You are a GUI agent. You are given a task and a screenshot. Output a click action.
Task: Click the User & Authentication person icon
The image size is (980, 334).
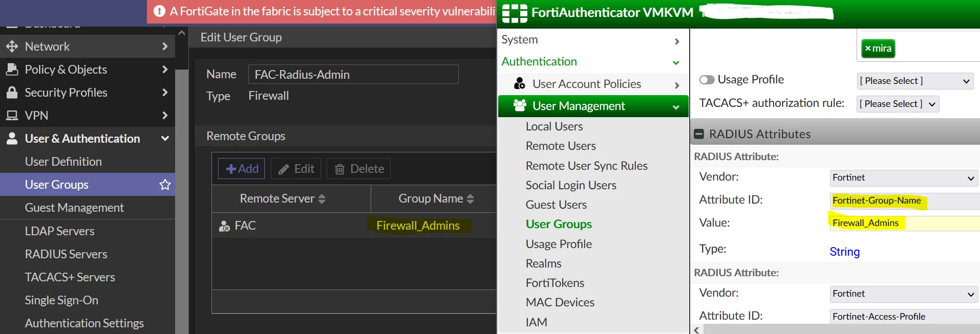tap(12, 139)
